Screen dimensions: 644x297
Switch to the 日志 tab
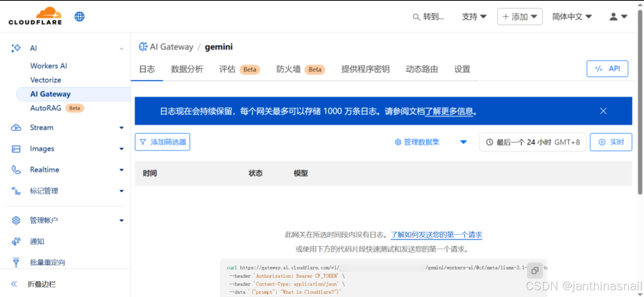(x=147, y=69)
